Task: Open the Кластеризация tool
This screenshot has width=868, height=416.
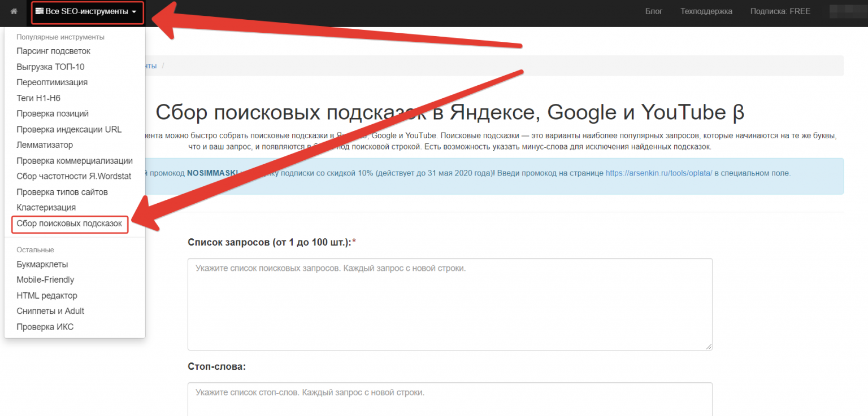Action: [x=46, y=208]
